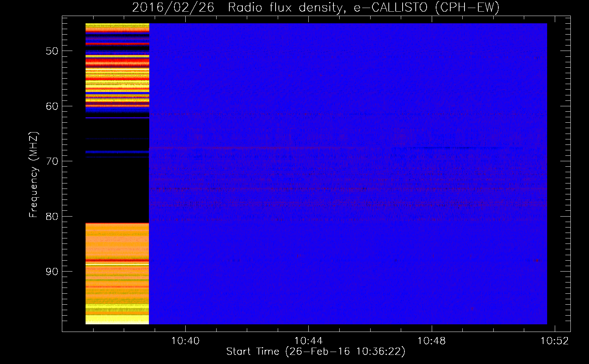Click the 70 frequency tick label
The width and height of the screenshot is (589, 364).
click(x=52, y=161)
